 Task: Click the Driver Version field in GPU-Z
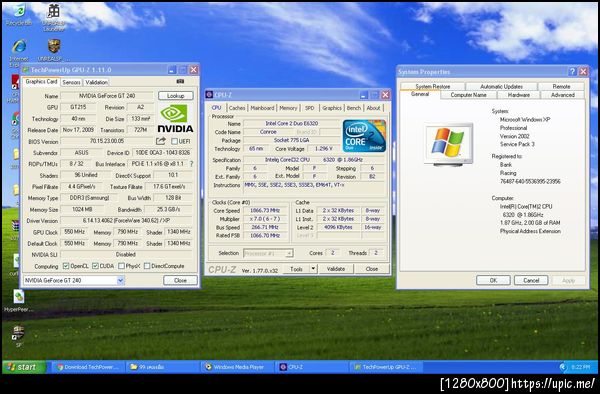point(126,221)
